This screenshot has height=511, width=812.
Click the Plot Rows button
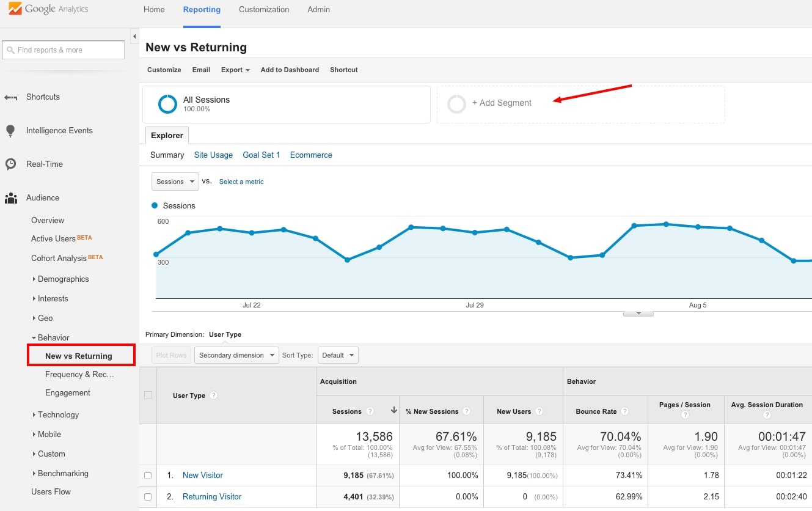(x=171, y=355)
